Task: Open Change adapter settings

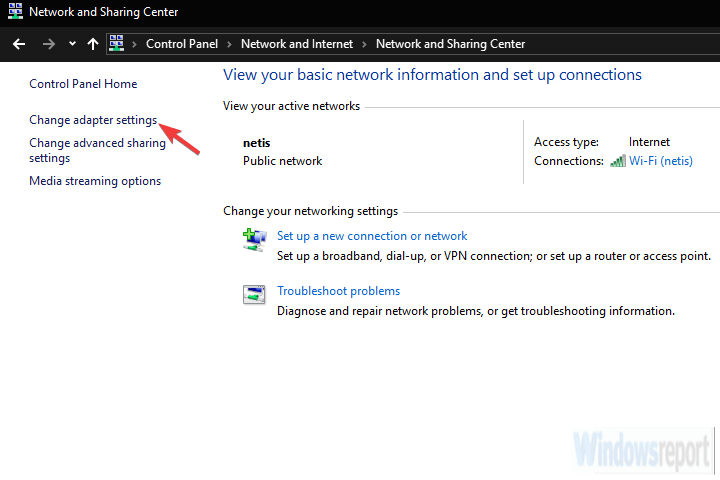Action: [93, 120]
